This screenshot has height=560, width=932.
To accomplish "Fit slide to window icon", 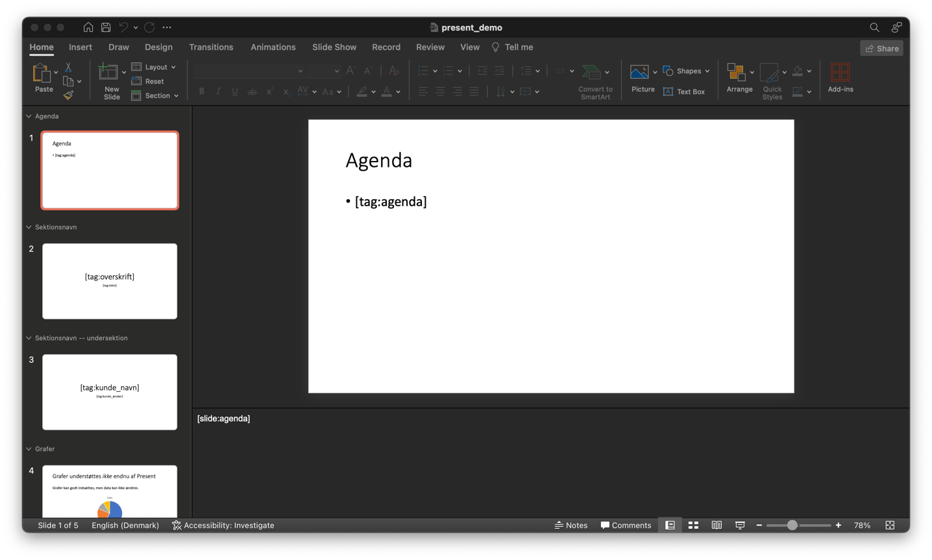I will [890, 525].
